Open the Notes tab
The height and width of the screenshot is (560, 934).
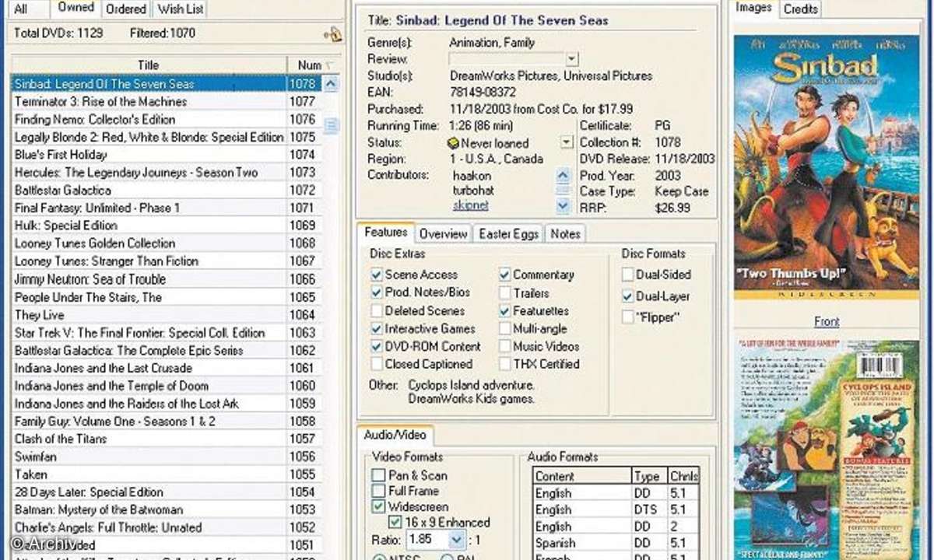pos(565,234)
